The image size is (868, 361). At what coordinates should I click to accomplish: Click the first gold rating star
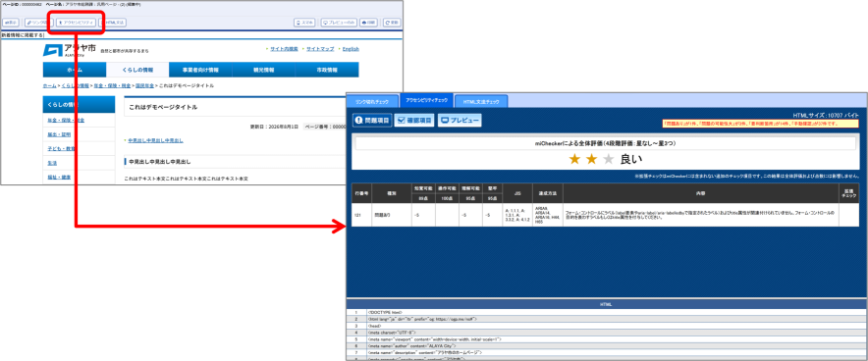point(574,160)
